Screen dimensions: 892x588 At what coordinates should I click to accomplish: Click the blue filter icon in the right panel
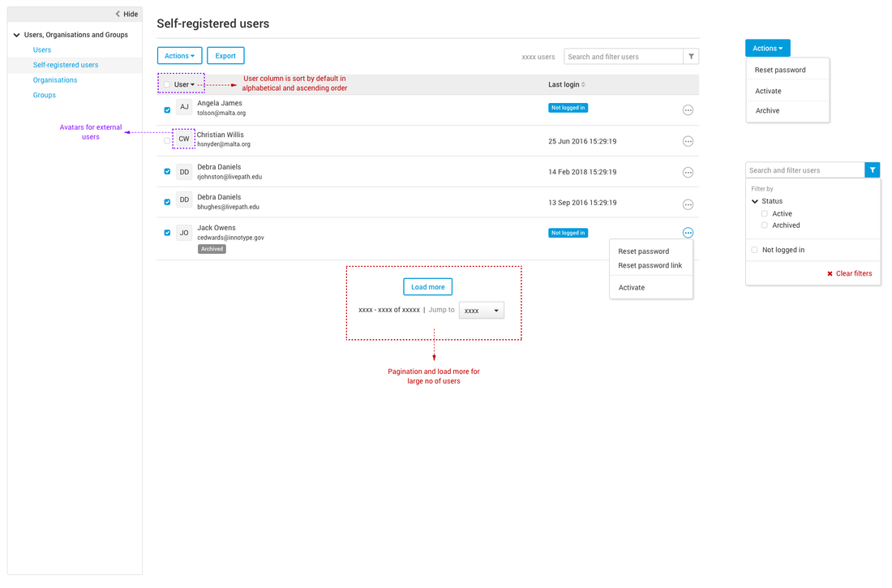click(873, 170)
